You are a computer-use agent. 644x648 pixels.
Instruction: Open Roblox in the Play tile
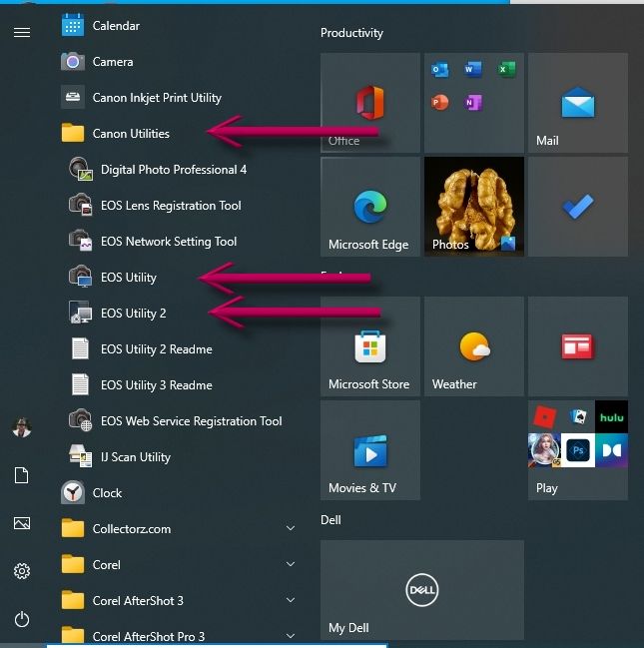tap(545, 416)
